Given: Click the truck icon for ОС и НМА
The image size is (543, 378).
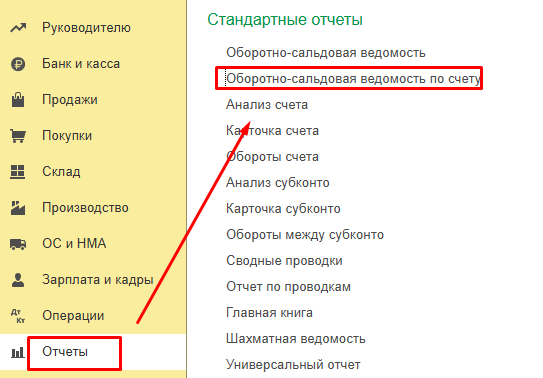Looking at the screenshot, I should [x=18, y=244].
